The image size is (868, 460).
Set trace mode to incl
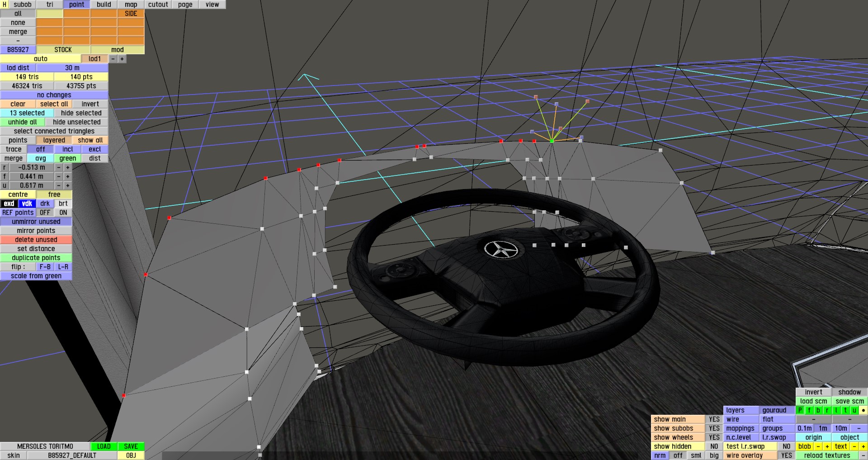tap(68, 149)
